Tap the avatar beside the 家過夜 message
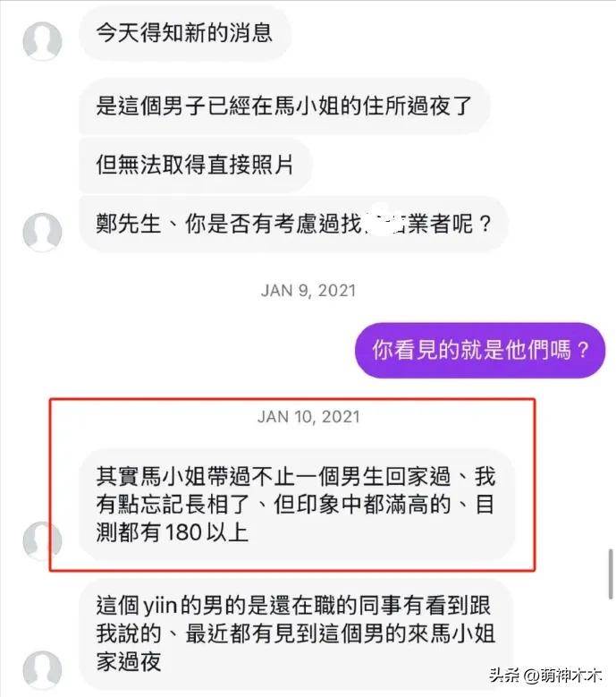This screenshot has width=616, height=697. tap(42, 670)
